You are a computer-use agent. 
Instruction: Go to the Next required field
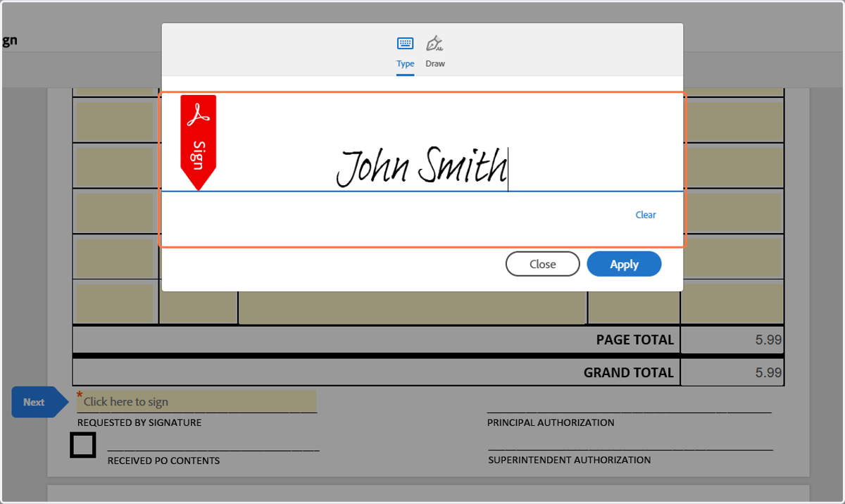click(x=39, y=402)
